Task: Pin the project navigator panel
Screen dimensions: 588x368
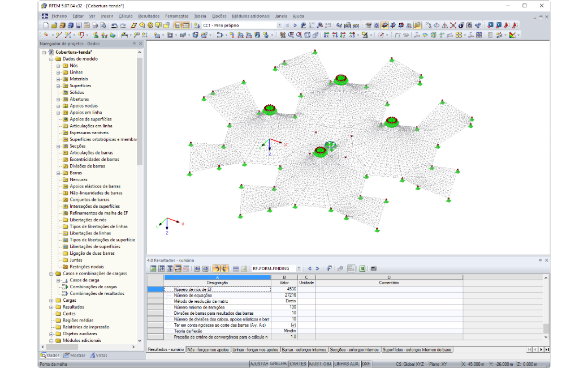Action: click(134, 44)
